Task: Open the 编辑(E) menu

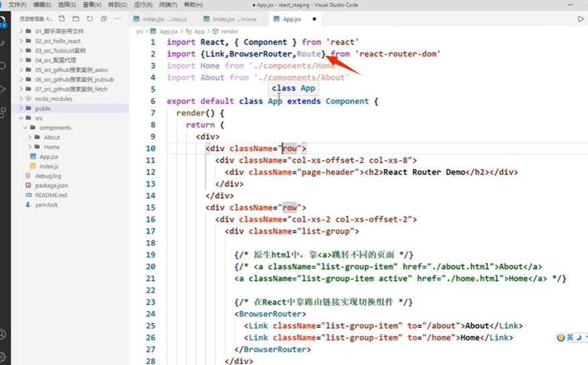Action: click(42, 5)
